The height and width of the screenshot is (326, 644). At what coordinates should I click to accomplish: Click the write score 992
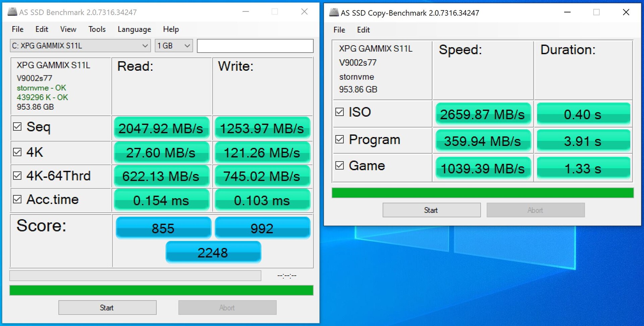click(x=262, y=228)
